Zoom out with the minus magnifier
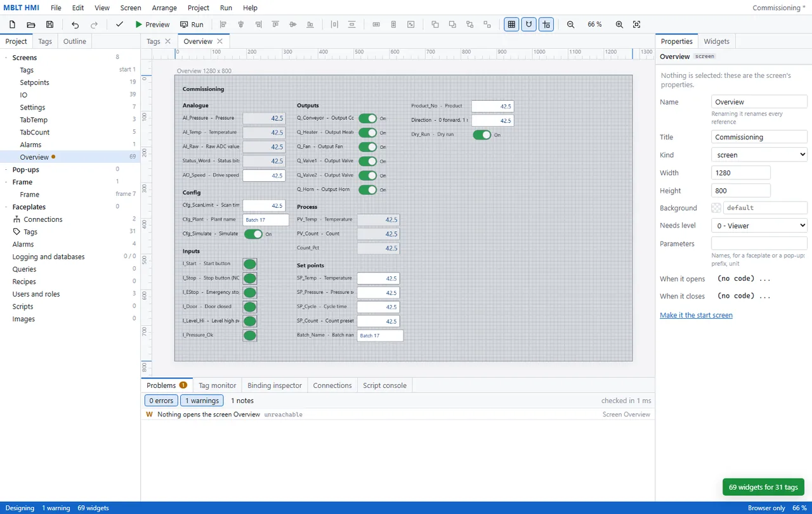The image size is (812, 514). click(x=571, y=25)
